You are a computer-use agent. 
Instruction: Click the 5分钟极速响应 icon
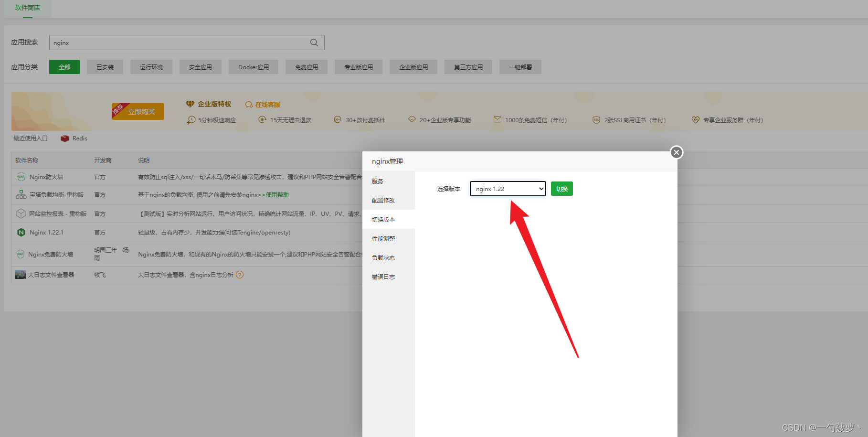point(191,120)
